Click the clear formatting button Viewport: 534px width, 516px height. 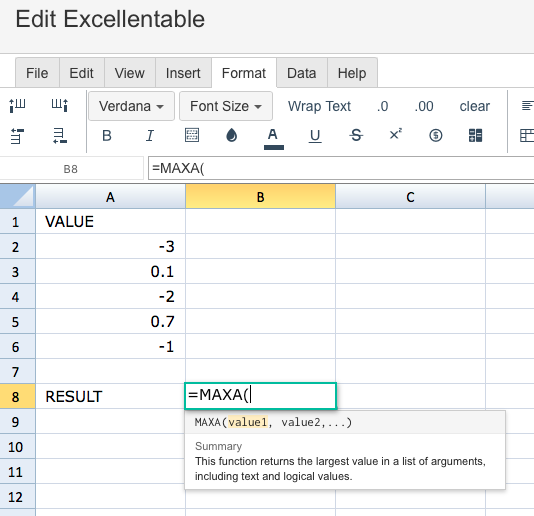pos(474,106)
